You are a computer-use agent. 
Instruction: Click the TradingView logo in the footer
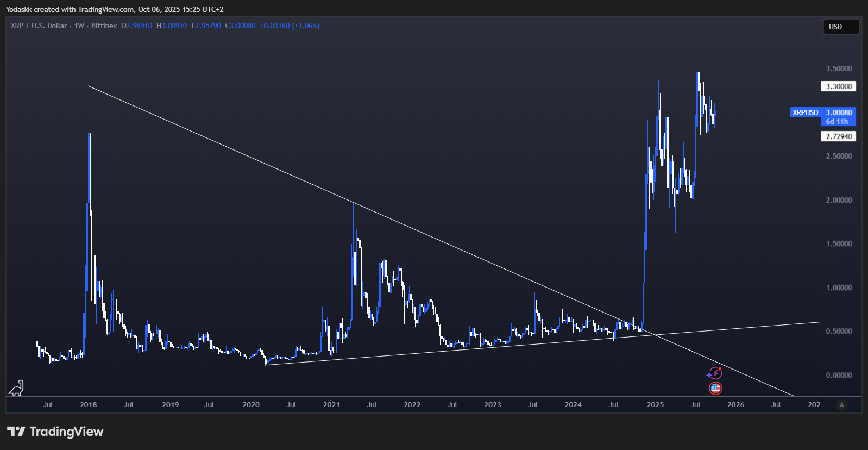point(55,432)
